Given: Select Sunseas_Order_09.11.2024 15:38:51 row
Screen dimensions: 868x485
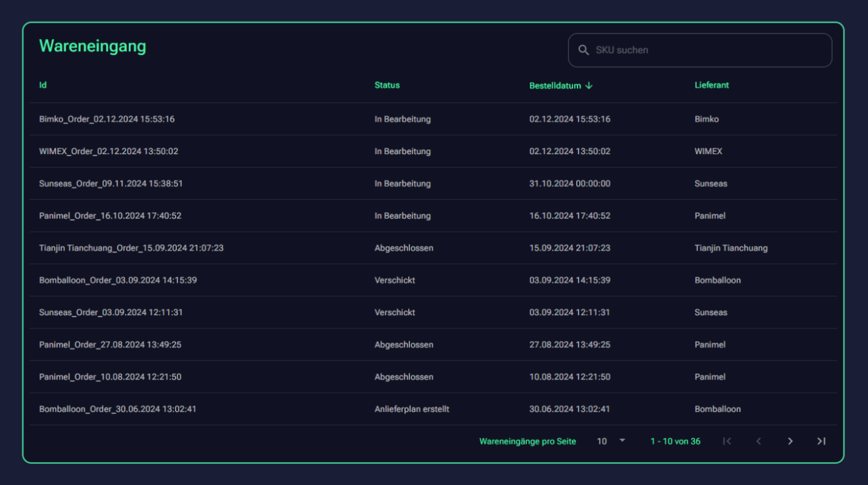Looking at the screenshot, I should coord(111,184).
